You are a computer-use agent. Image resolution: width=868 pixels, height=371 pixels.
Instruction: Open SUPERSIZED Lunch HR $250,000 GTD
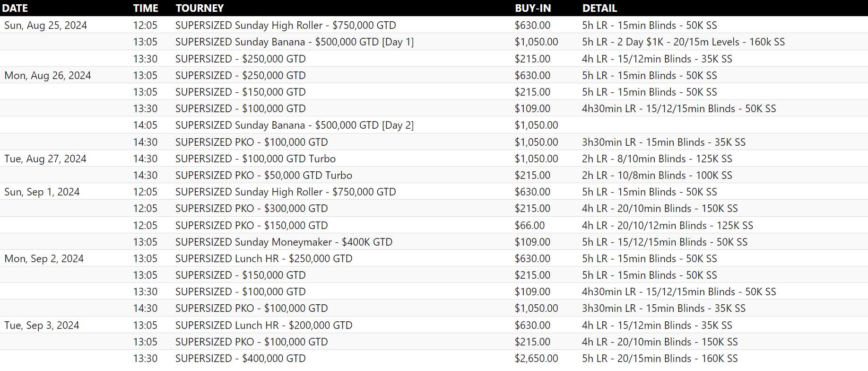264,259
